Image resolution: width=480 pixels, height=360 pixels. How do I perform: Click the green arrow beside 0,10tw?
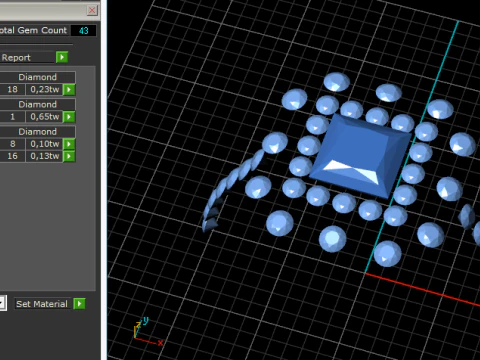(x=69, y=144)
